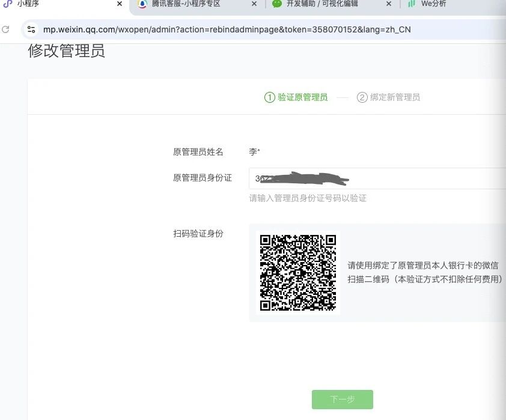Click the 扫码验证身份 label
Screen dimensions: 506x420
(198, 234)
